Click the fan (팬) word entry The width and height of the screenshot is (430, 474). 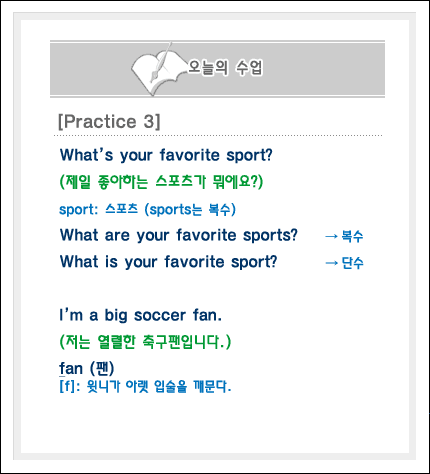tap(87, 368)
